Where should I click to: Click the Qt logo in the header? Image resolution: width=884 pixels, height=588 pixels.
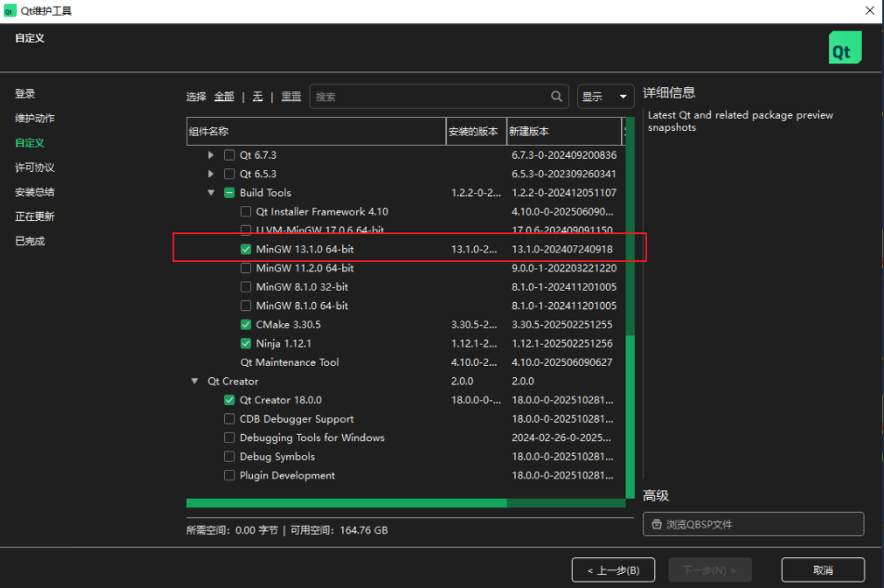coord(845,47)
